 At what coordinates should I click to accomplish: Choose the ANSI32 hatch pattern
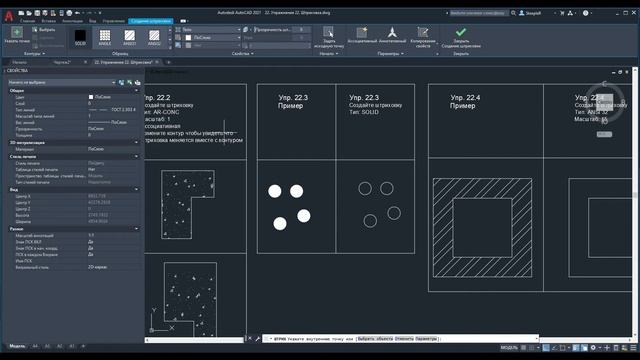[x=154, y=37]
